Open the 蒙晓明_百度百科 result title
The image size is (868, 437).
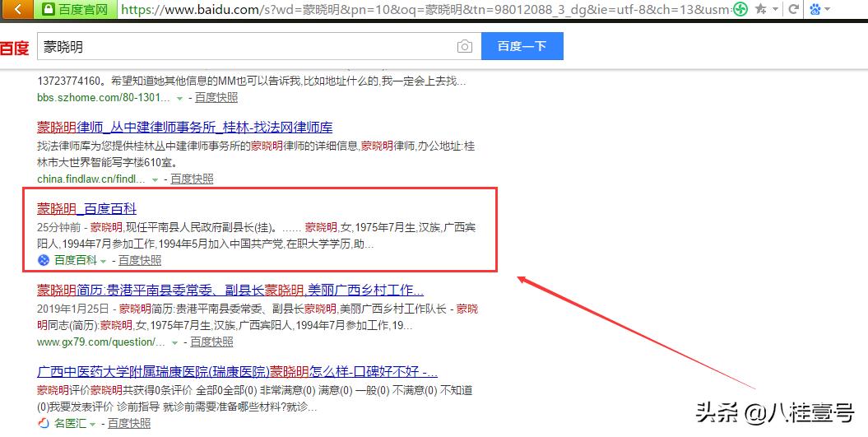87,209
